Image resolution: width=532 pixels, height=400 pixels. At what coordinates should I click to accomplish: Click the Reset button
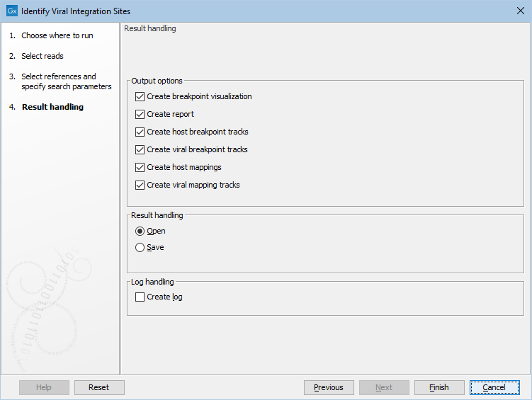(x=99, y=387)
